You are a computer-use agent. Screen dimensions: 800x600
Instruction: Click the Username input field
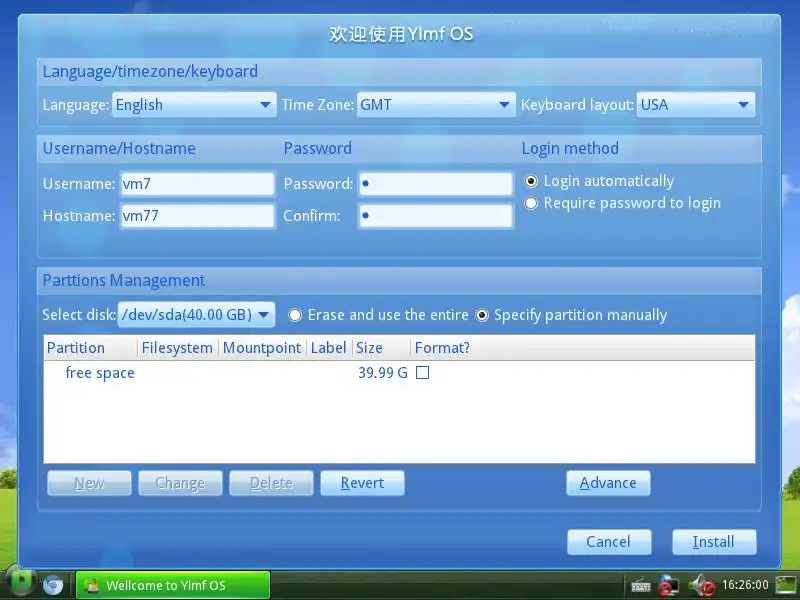[x=197, y=184]
